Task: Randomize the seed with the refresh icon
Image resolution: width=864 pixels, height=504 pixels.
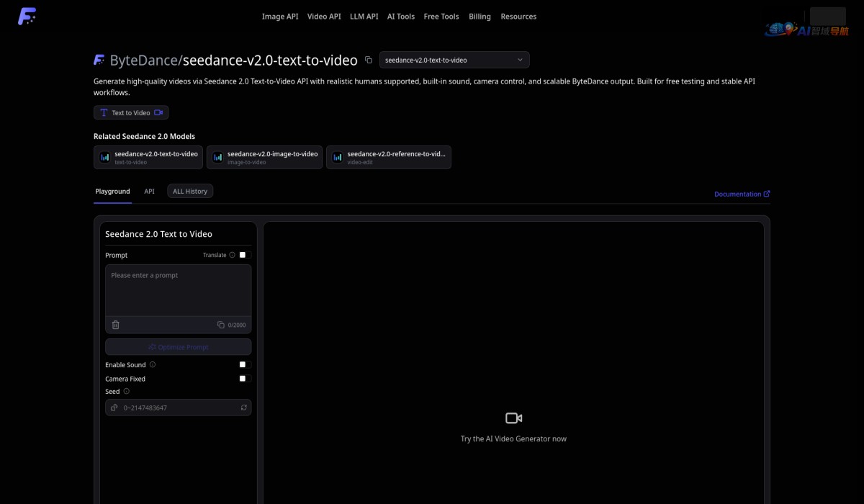Action: click(x=244, y=408)
